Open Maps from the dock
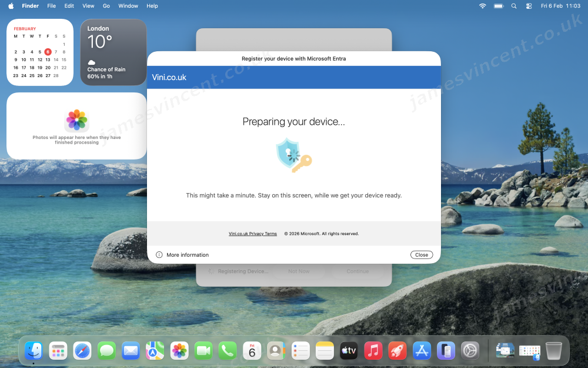588x368 pixels. pos(155,351)
